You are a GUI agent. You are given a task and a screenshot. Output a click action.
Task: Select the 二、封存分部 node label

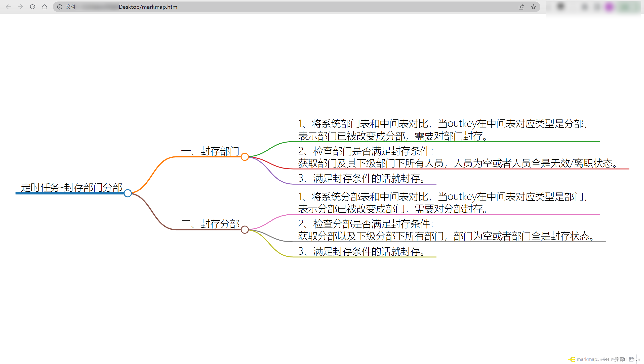210,224
